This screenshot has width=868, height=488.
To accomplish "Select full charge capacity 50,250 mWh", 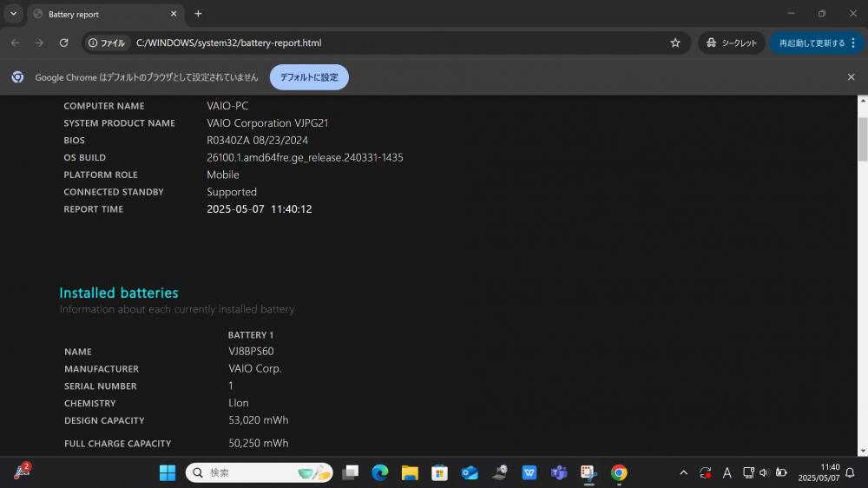I will click(259, 443).
